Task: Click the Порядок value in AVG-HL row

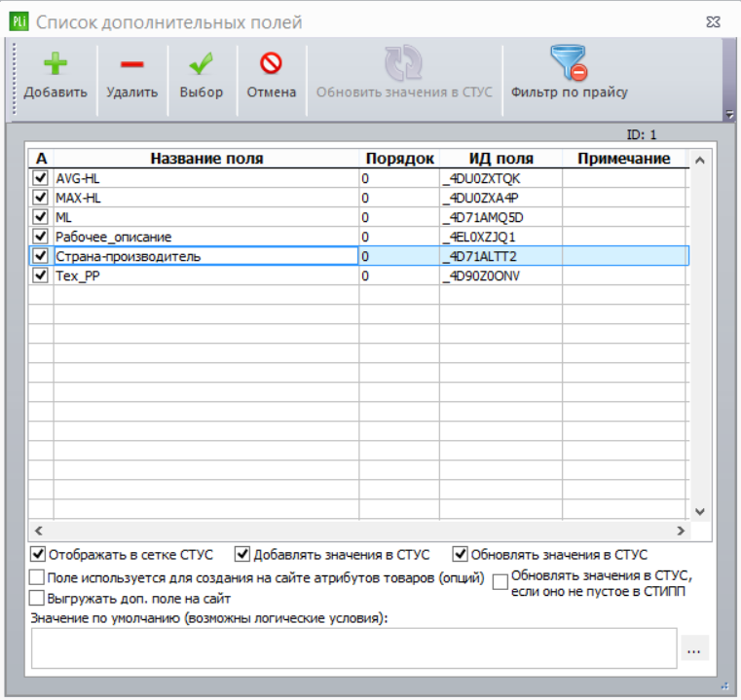Action: pos(399,178)
